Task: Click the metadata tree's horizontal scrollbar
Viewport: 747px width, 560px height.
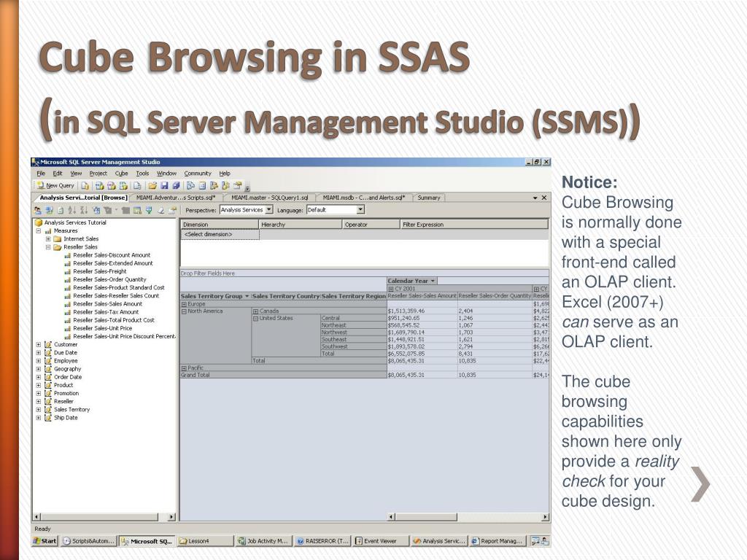Action: tap(104, 517)
